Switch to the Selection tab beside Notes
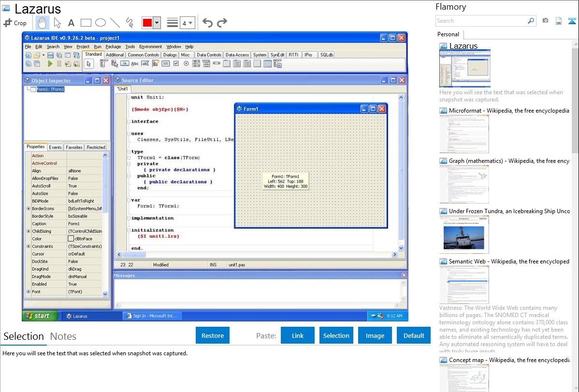Viewport: 579px width, 392px height. 24,336
